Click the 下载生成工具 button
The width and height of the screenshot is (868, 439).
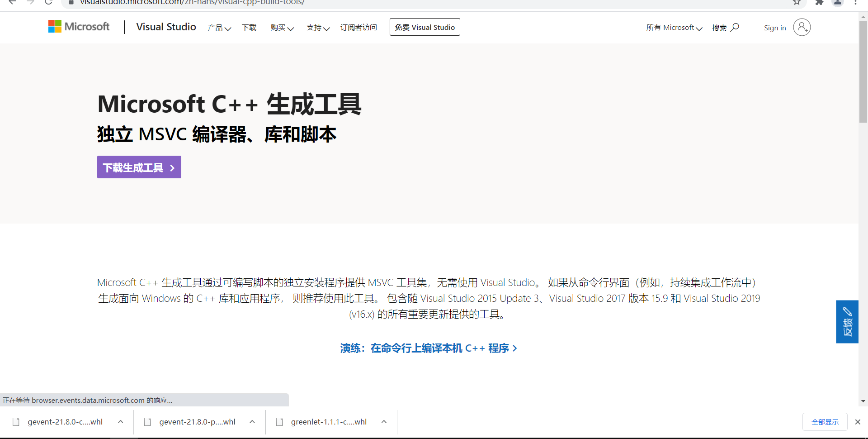[139, 167]
